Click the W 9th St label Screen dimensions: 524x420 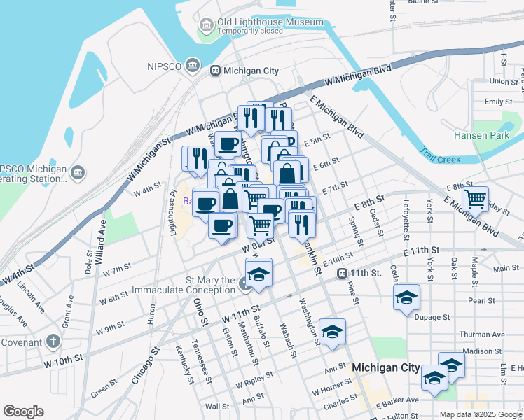tap(110, 328)
